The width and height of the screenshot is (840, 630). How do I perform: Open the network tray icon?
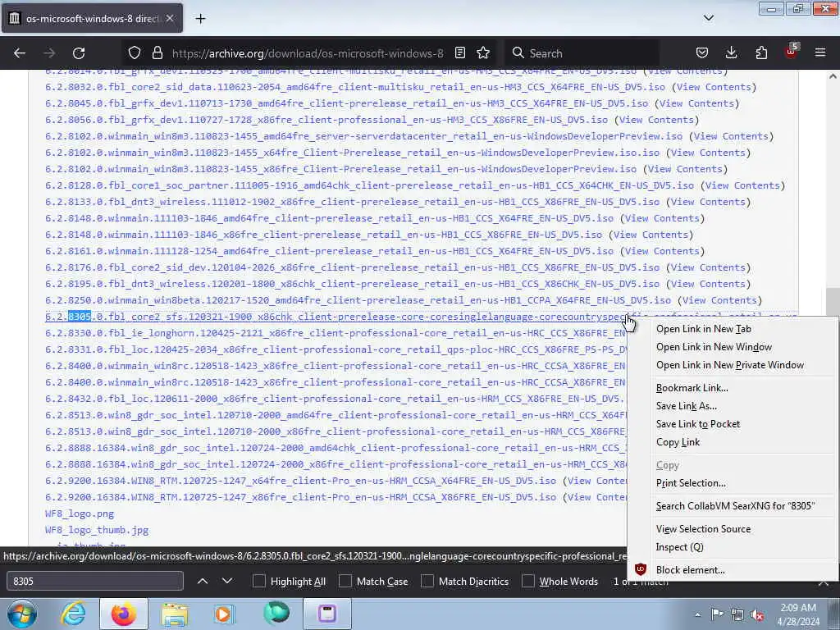tap(737, 614)
